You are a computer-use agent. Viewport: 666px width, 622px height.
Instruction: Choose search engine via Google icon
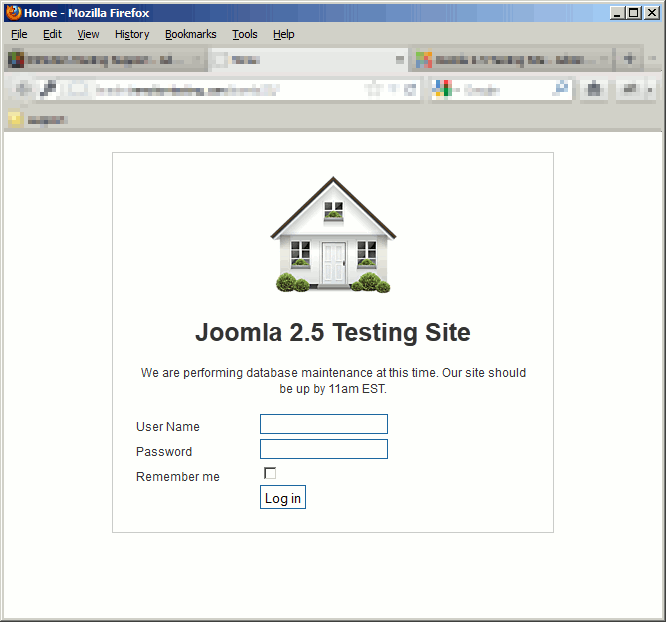point(444,89)
